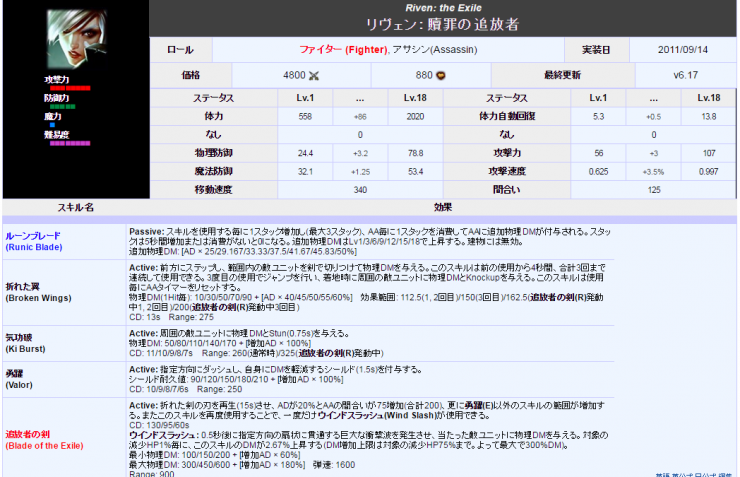Open the 追放者の剣 (Blade of the Exile) link
Image resolution: width=740 pixels, height=477 pixels.
click(44, 440)
